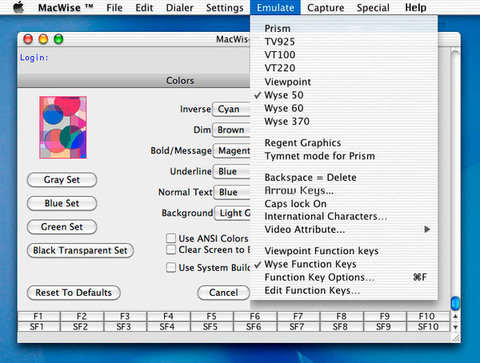The height and width of the screenshot is (363, 480).
Task: Toggle the Clear Screen checkbox
Action: (x=171, y=249)
